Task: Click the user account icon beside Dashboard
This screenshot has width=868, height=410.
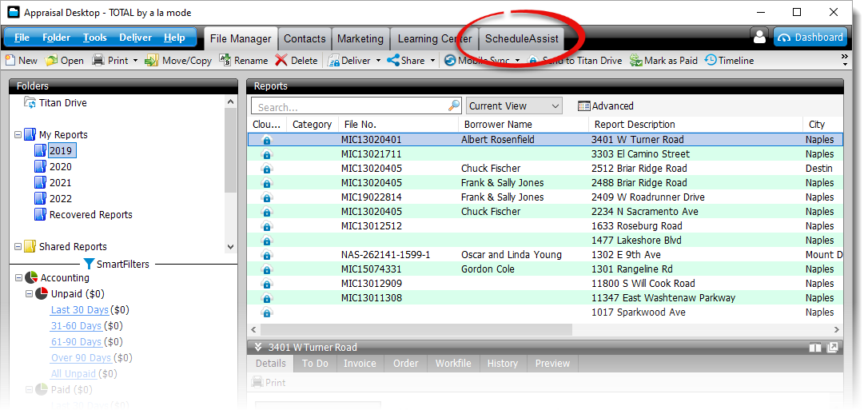Action: (759, 37)
